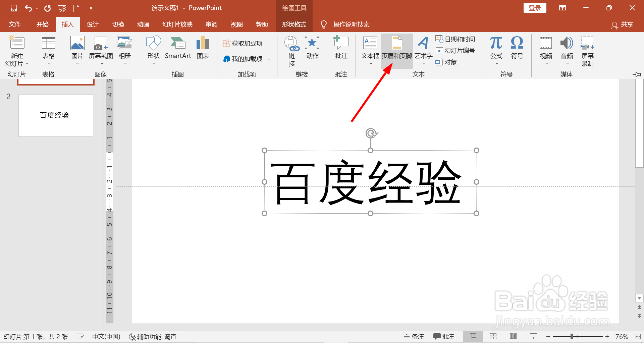
Task: Add an action (动作)
Action: coord(312,49)
